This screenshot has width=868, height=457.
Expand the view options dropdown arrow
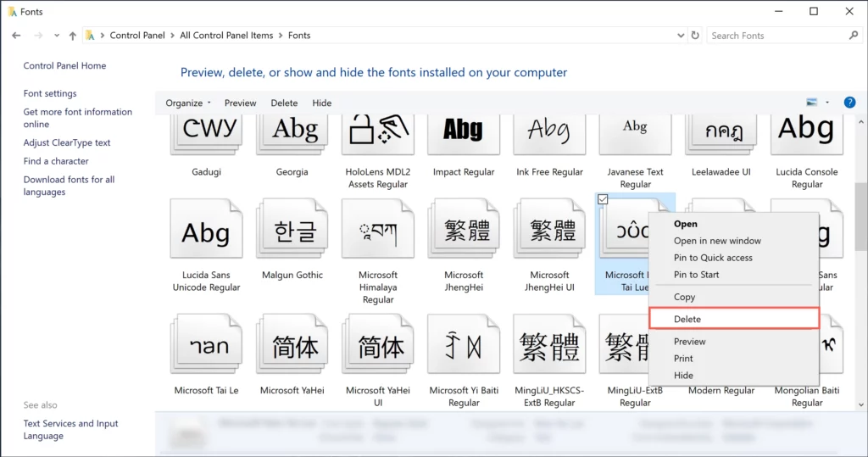(x=827, y=103)
